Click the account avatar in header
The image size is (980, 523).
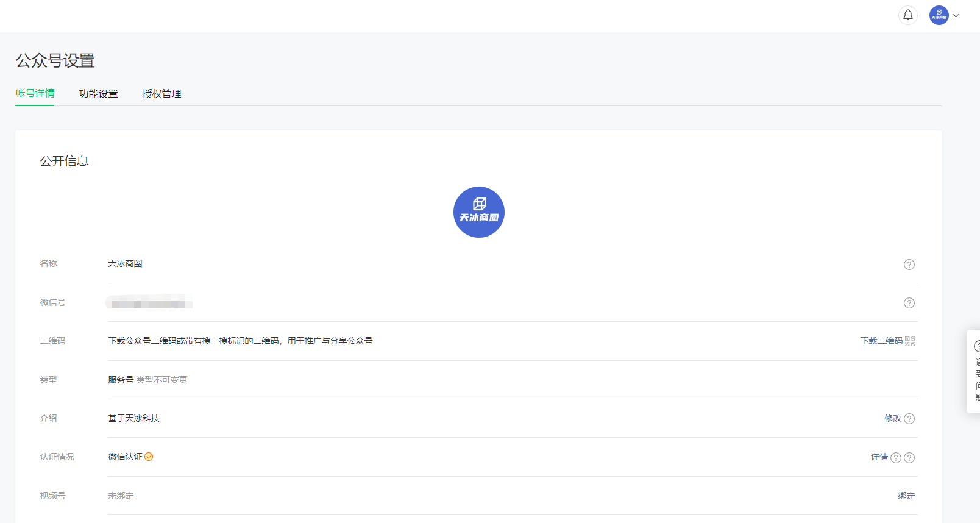pos(939,15)
